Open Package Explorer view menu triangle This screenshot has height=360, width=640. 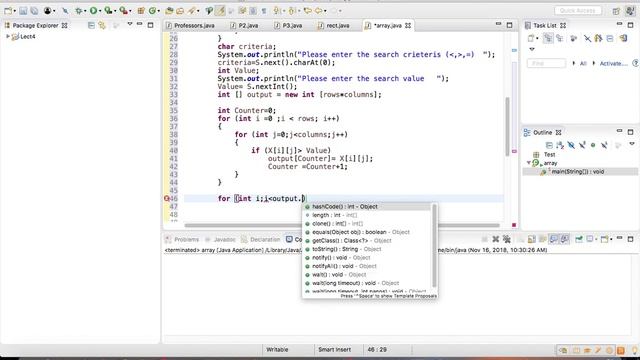tap(130, 24)
